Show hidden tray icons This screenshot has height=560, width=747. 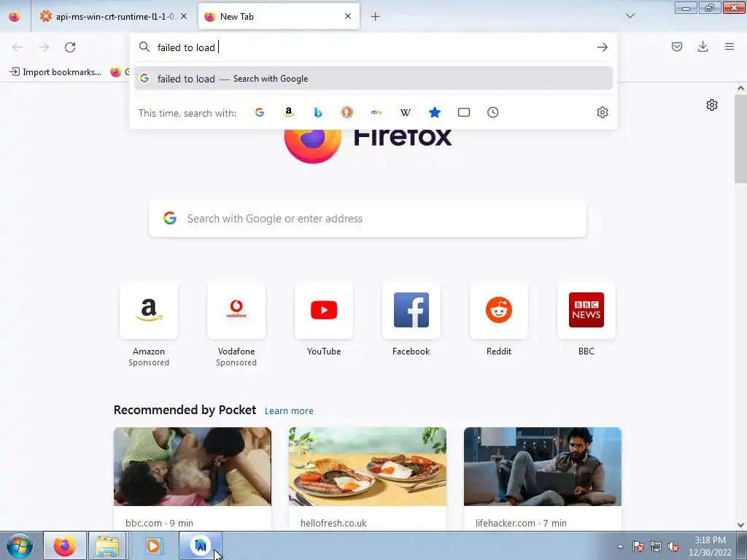[x=620, y=547]
